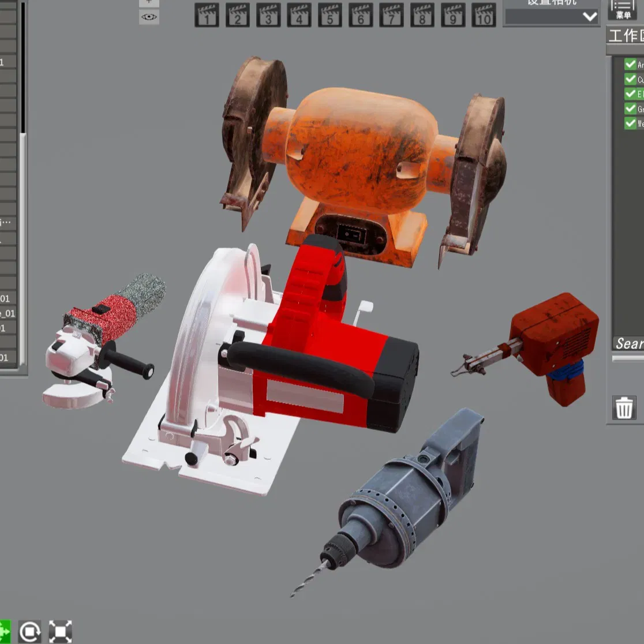The width and height of the screenshot is (644, 644).
Task: Select the 工作 panel tab header
Action: pyautogui.click(x=625, y=36)
